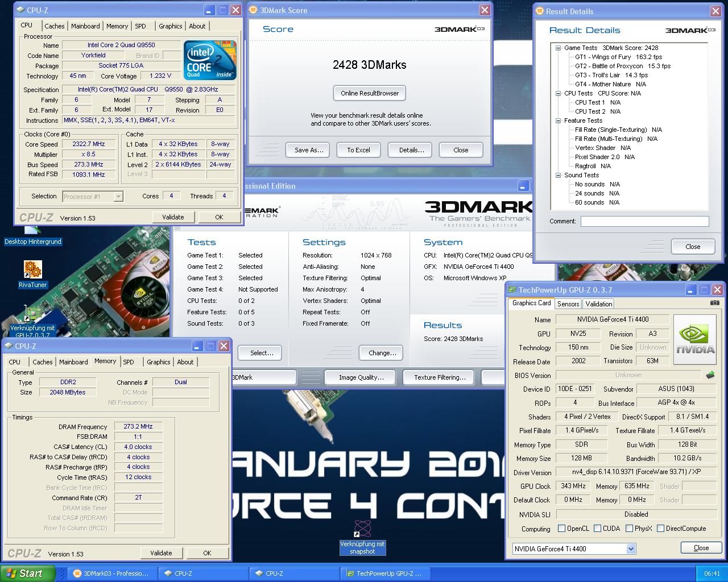Click OK in the top CPU-Z window

(x=219, y=217)
